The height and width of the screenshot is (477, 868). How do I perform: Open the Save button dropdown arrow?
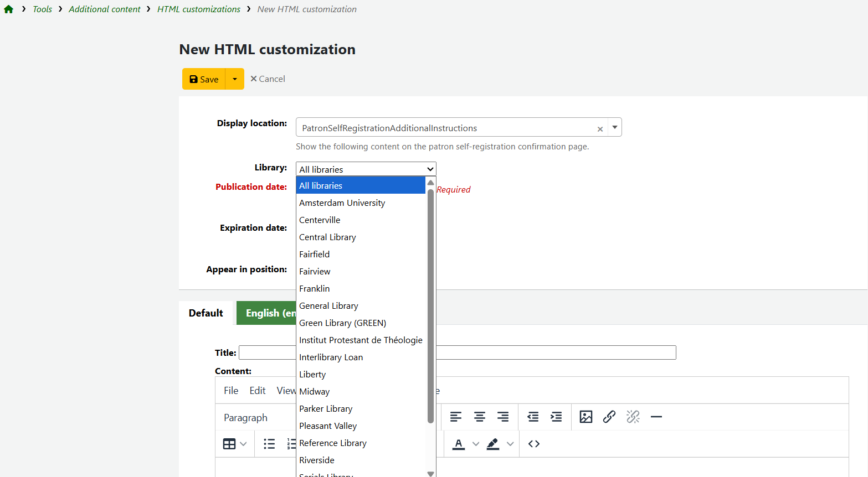235,79
